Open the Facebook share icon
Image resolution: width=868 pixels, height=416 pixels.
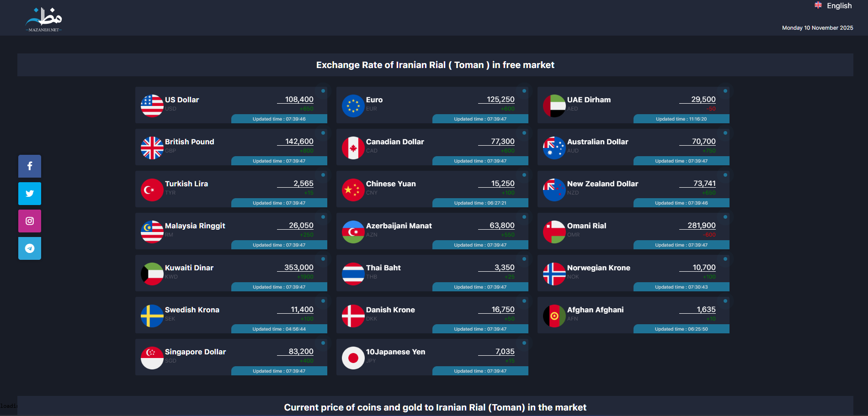(30, 166)
